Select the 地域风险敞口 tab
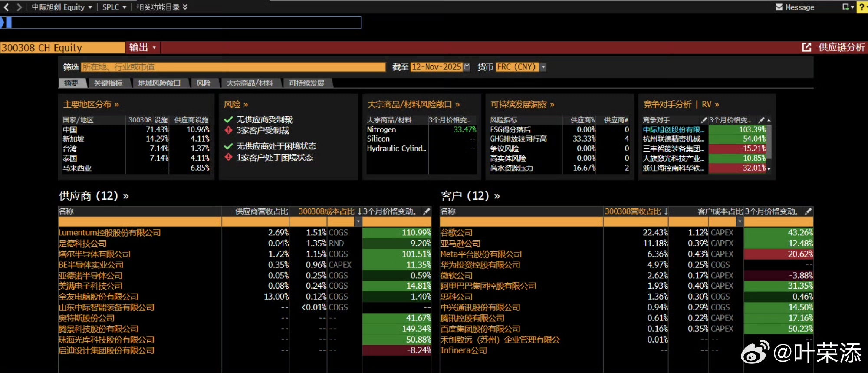Screen dimensions: 868x373 click(159, 83)
